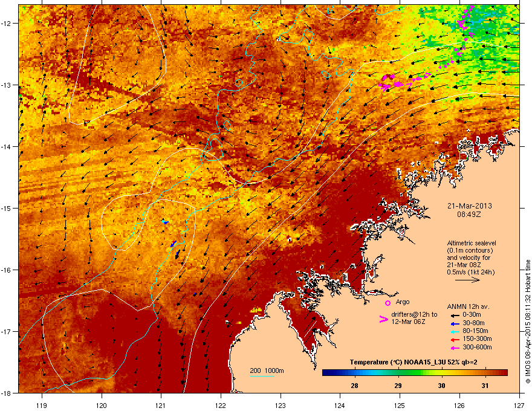Screen dimensions: 532x411
Task: Click the 'Argo' legend label
Action: coord(403,302)
